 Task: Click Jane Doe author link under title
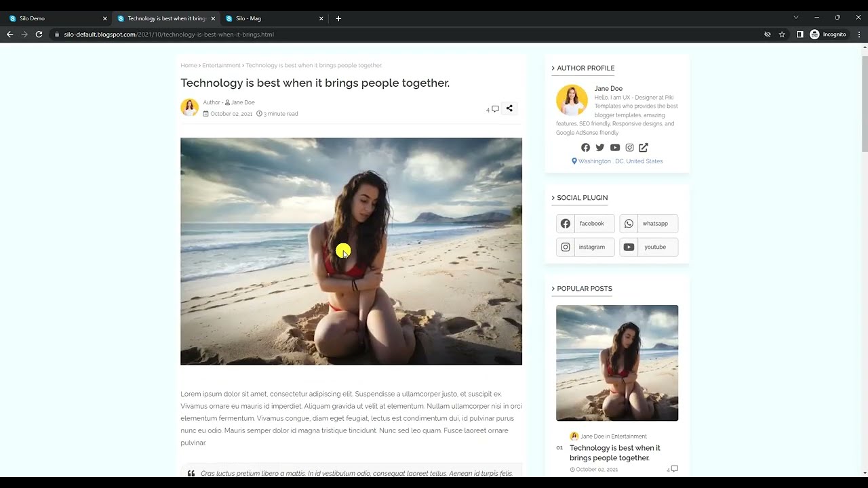pyautogui.click(x=243, y=102)
